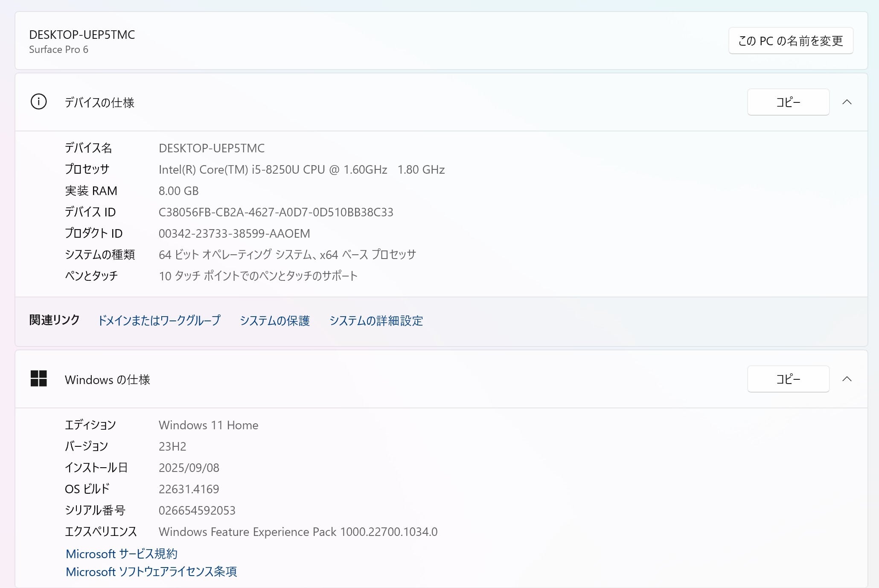Open the ドメインまたはワークグループ link

tap(159, 320)
